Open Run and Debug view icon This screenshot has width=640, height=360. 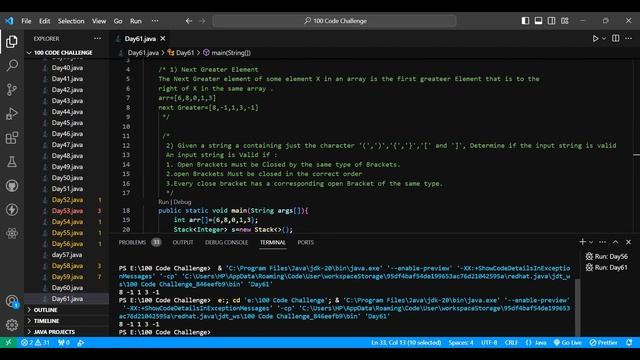[x=12, y=113]
